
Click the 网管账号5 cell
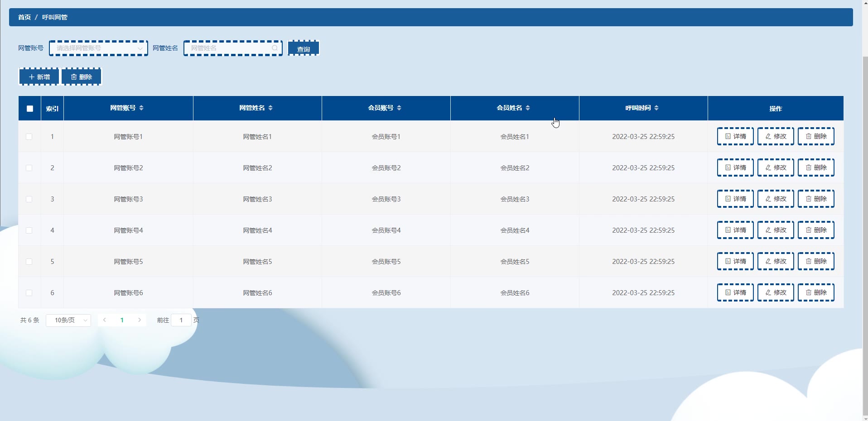tap(128, 262)
